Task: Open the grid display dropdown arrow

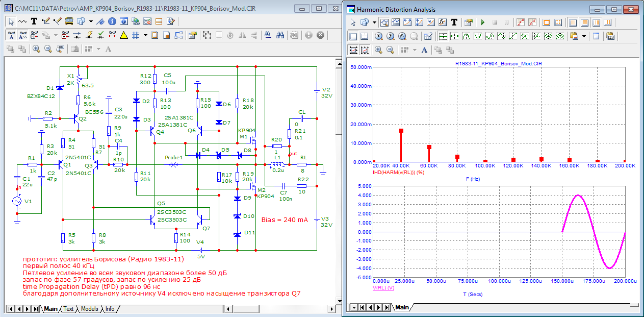Action: coord(145,35)
